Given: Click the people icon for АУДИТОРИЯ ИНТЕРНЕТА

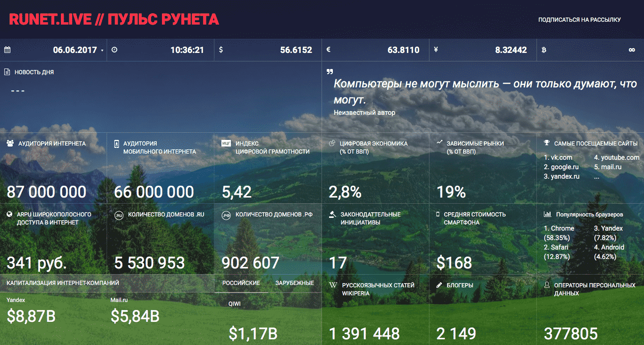Looking at the screenshot, I should coord(10,143).
